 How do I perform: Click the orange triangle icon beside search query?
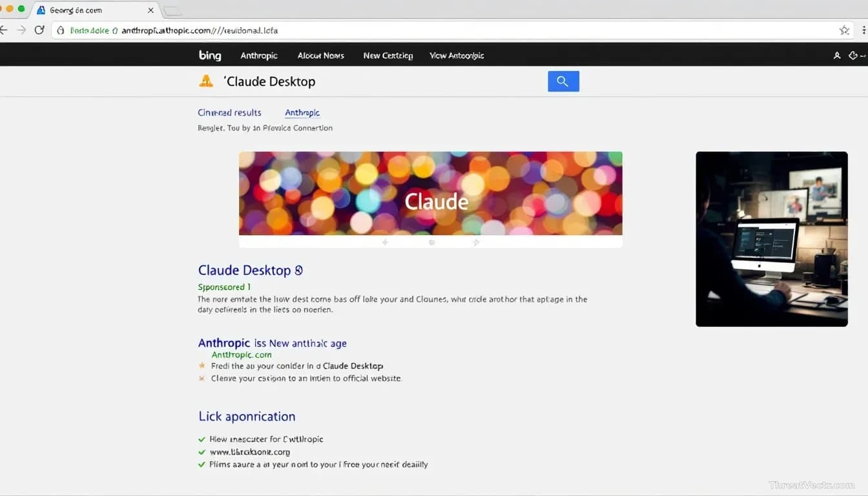pos(206,81)
